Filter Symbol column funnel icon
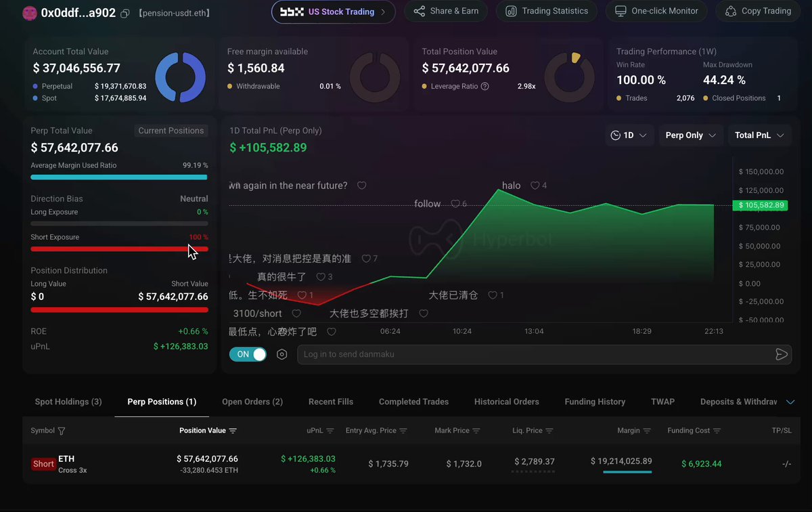This screenshot has height=512, width=812. (62, 431)
